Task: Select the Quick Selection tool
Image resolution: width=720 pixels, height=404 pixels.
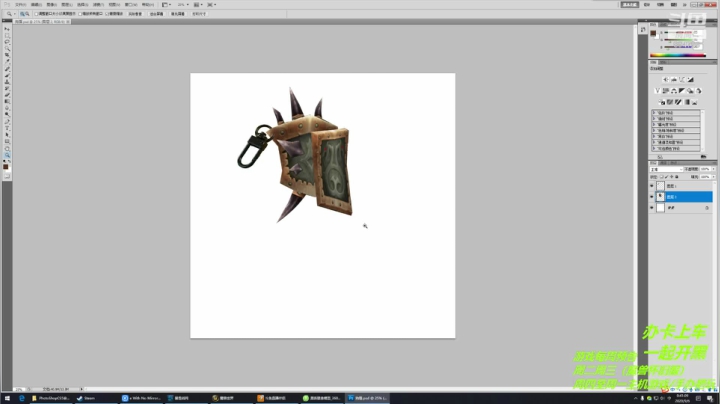Action: pyautogui.click(x=7, y=49)
